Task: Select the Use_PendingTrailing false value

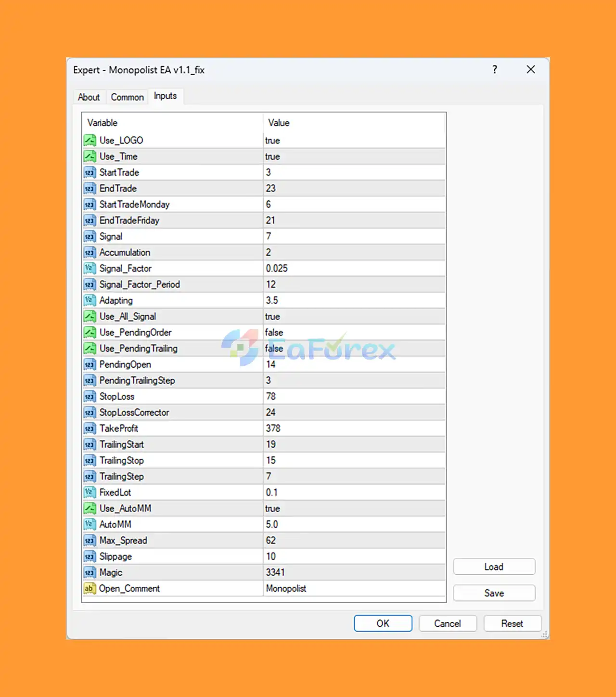Action: click(274, 348)
